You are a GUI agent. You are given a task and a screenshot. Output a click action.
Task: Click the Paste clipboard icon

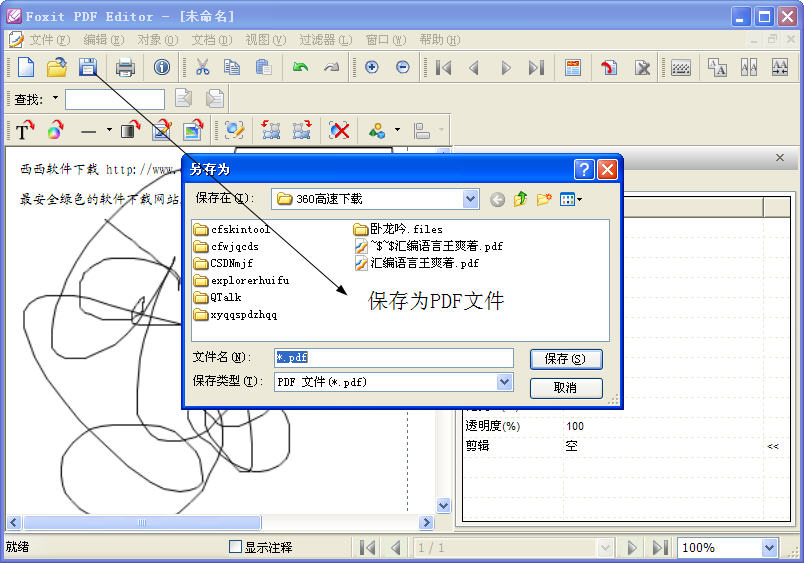(264, 67)
